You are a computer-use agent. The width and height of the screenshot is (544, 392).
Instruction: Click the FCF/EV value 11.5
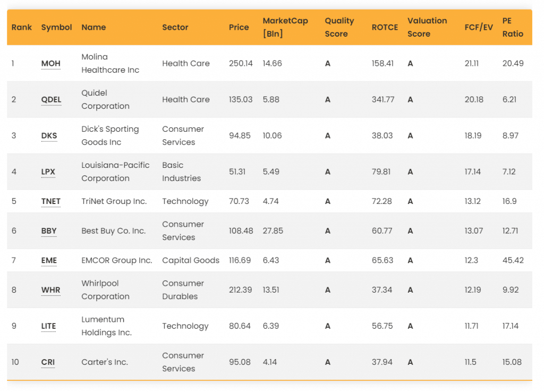[470, 362]
